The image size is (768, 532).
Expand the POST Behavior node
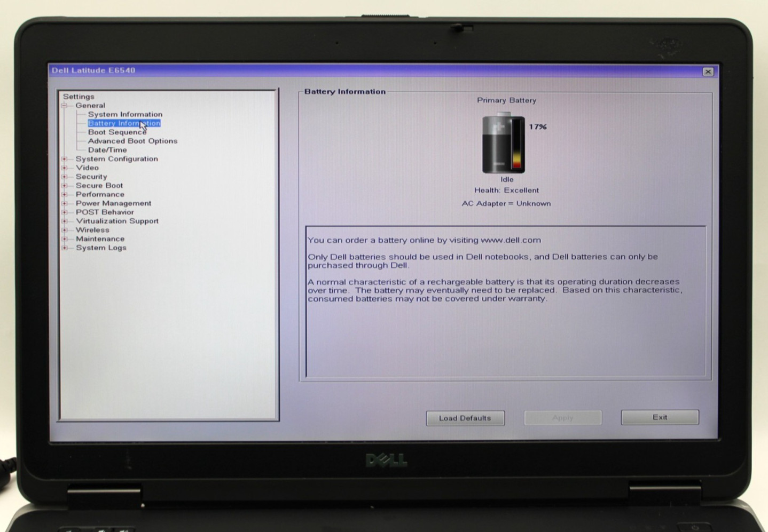[x=65, y=212]
